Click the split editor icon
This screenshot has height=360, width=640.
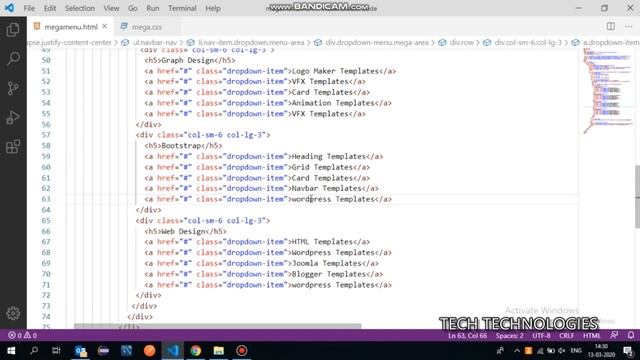click(x=611, y=27)
